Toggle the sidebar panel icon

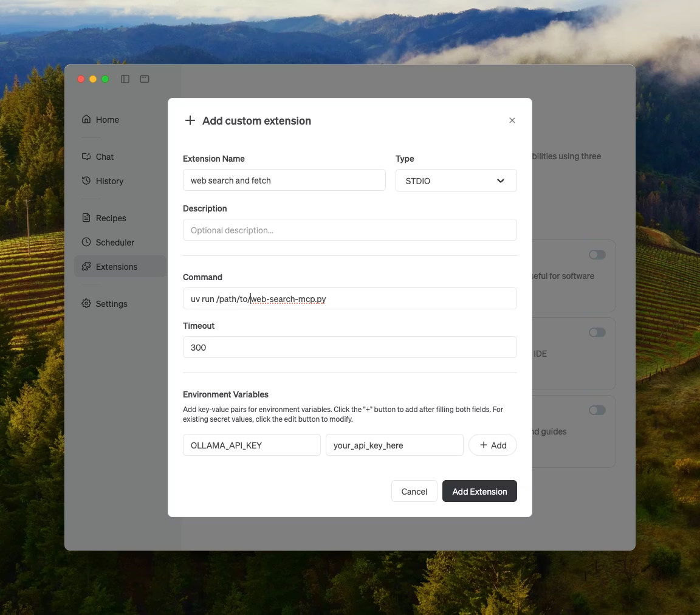coord(125,79)
